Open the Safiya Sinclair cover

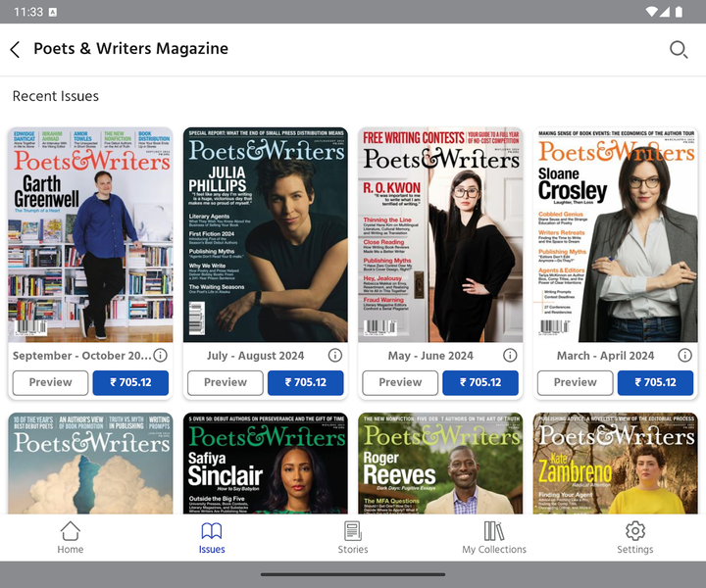click(265, 464)
